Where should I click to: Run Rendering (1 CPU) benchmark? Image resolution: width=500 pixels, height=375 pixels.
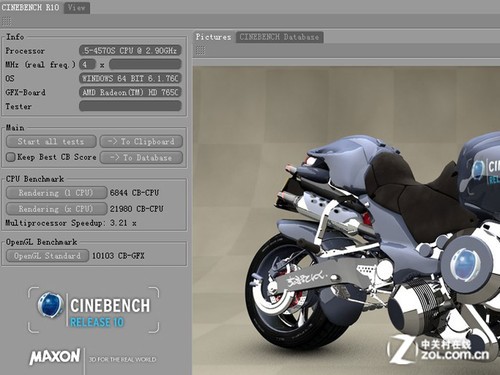56,193
